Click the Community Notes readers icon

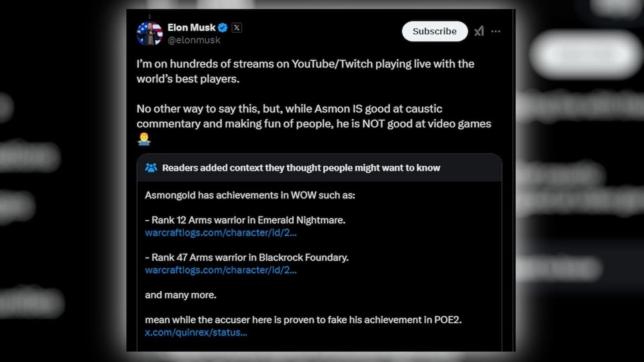tap(151, 168)
